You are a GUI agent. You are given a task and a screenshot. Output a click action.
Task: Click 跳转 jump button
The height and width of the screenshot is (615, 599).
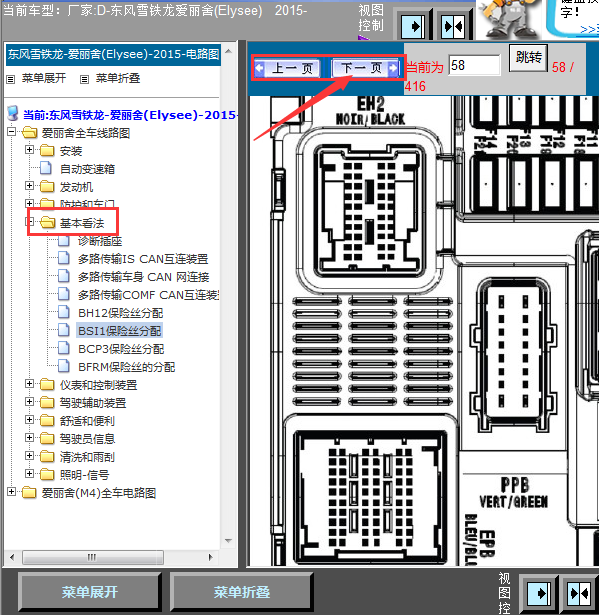(528, 58)
